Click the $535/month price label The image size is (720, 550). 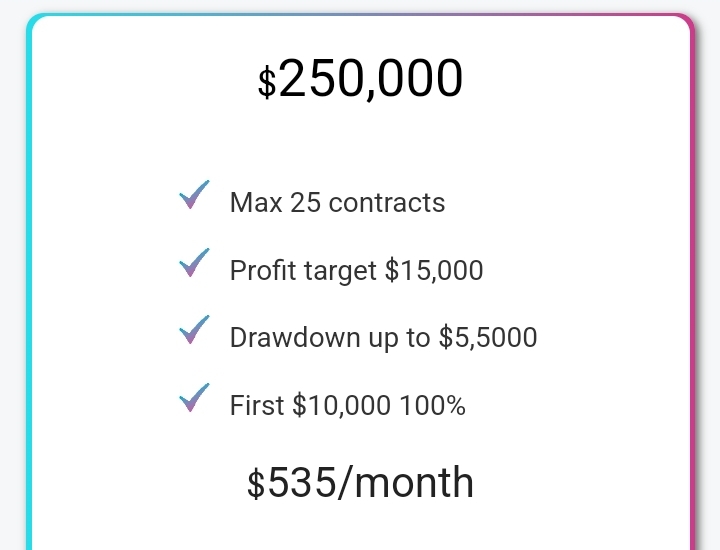click(360, 483)
